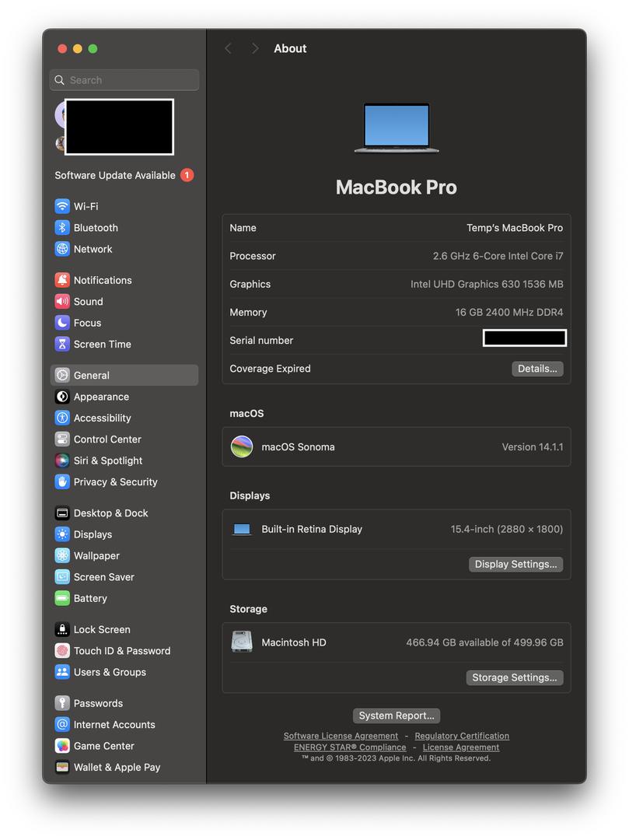Open Network globe icon
The image size is (629, 840).
coord(62,249)
